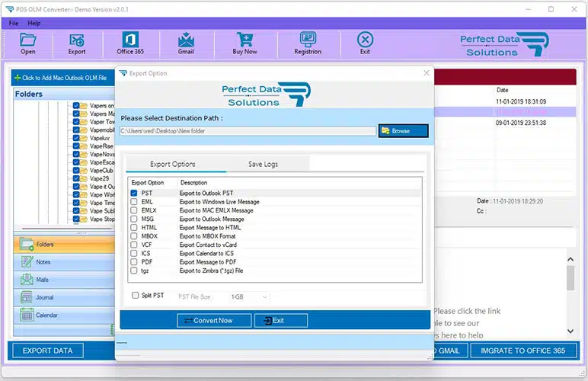Screen dimensions: 588x381
Task: Open an OLM file with the Open toolbar icon
Action: tap(27, 44)
